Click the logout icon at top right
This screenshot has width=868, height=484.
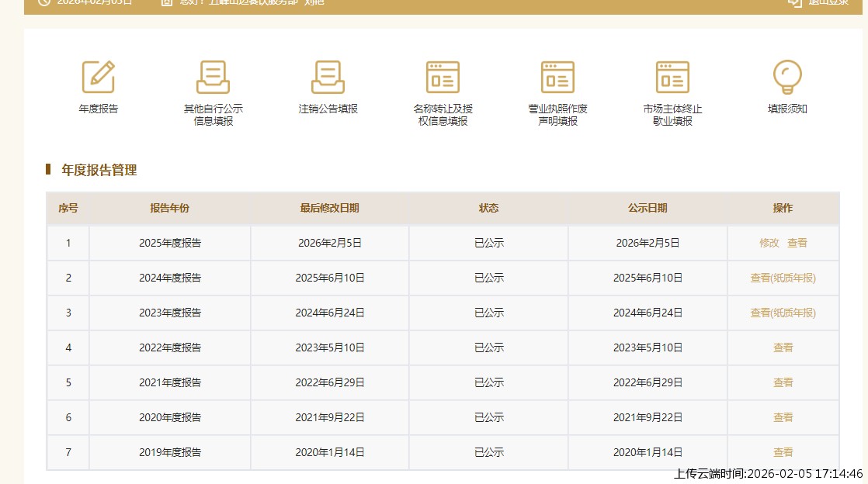(794, 2)
